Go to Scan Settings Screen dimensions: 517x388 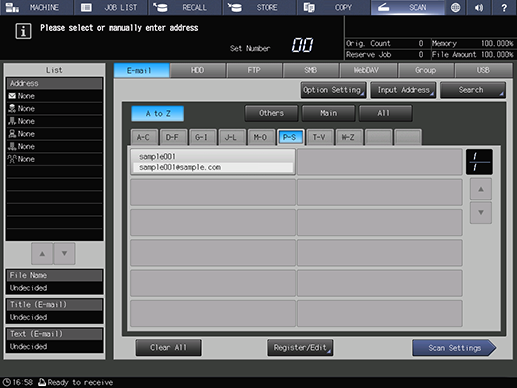click(454, 348)
